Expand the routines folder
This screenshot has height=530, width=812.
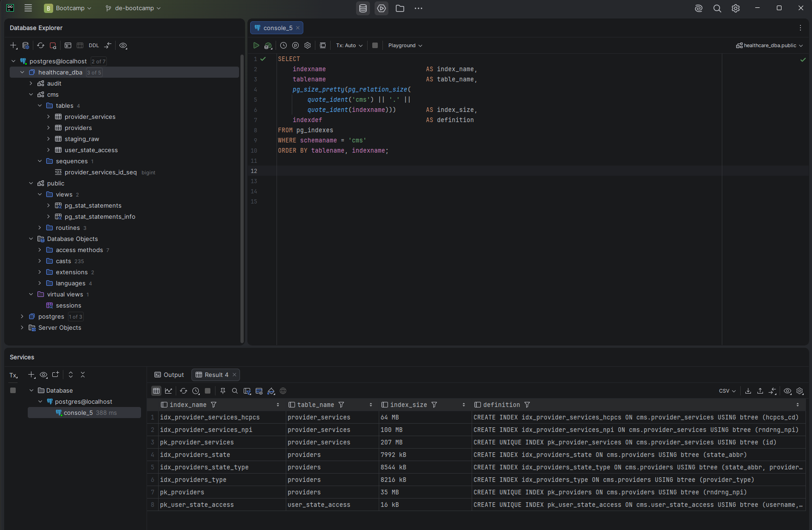pos(40,228)
